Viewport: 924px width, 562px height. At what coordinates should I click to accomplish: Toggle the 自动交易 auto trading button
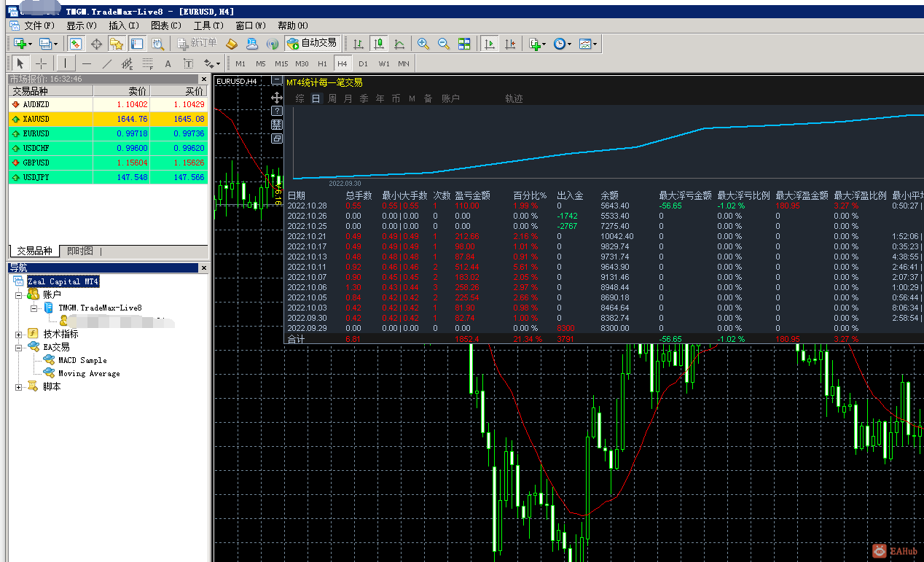coord(312,44)
